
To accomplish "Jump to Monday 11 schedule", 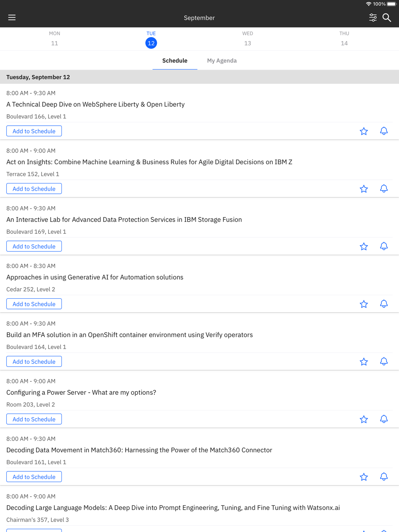I will (55, 39).
